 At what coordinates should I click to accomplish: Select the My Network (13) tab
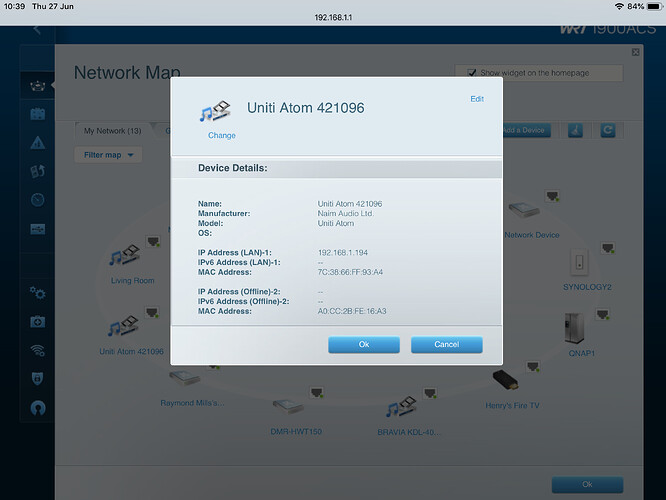pyautogui.click(x=112, y=131)
